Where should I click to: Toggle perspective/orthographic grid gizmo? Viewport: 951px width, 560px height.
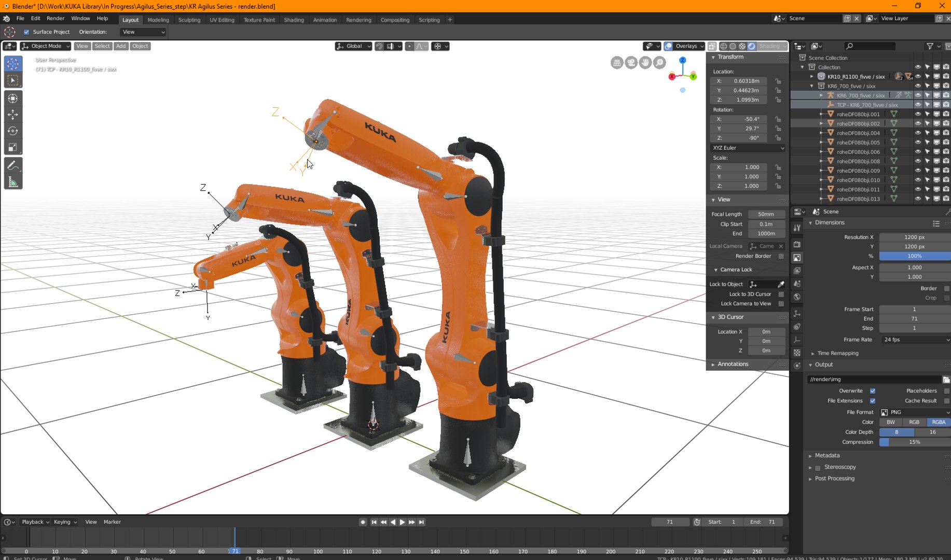(617, 63)
